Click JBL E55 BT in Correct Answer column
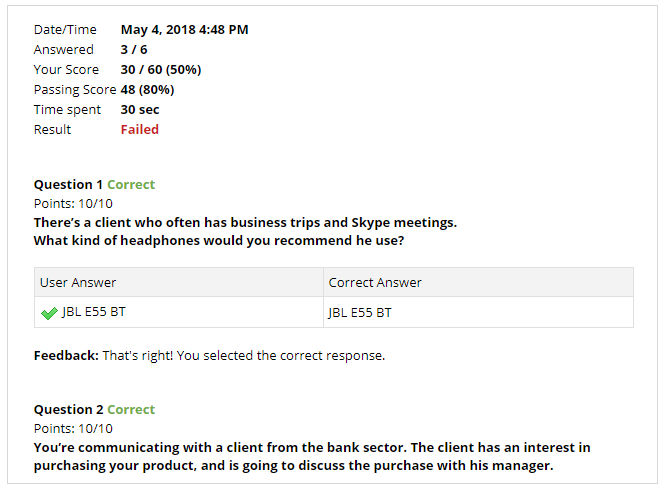 click(360, 313)
